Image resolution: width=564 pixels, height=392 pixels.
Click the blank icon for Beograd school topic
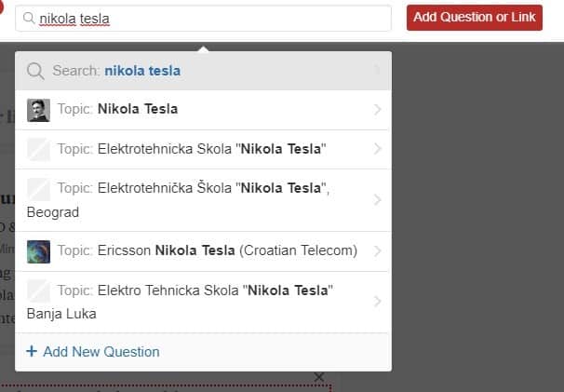click(x=38, y=189)
